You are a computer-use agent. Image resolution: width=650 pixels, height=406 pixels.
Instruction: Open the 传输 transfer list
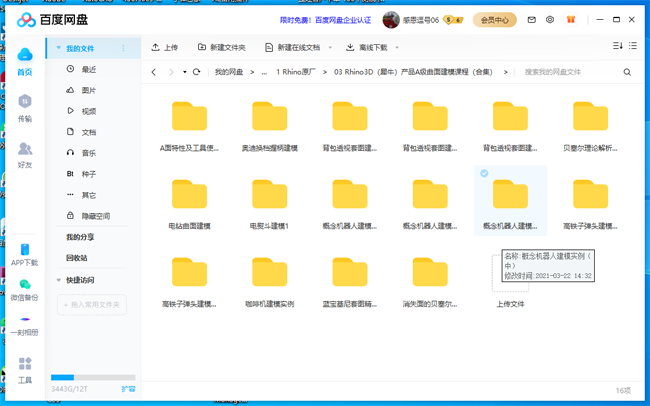[x=25, y=108]
